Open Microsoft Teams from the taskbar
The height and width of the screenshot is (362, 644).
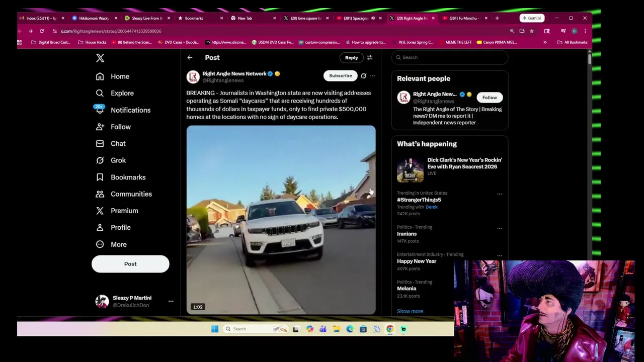click(x=323, y=329)
